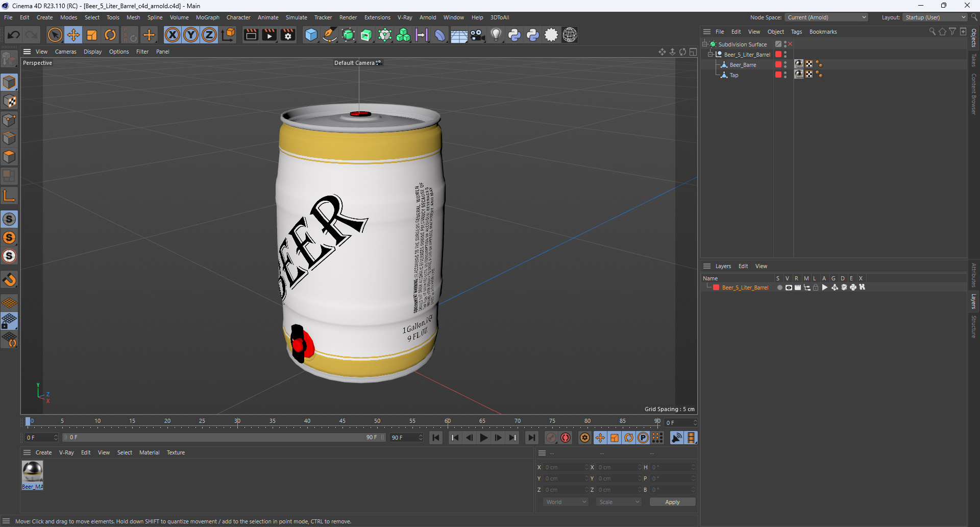980x527 pixels.
Task: Click Record Active Objects button
Action: [x=551, y=438]
